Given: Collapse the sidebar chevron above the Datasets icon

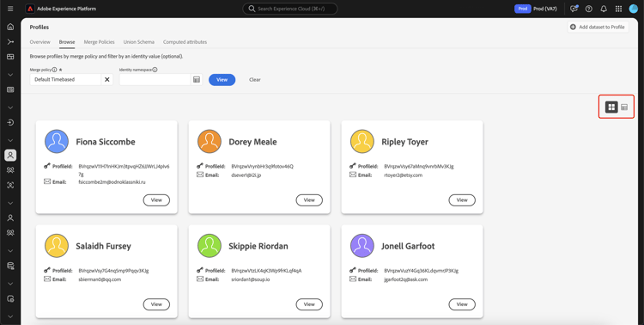Looking at the screenshot, I should [10, 250].
